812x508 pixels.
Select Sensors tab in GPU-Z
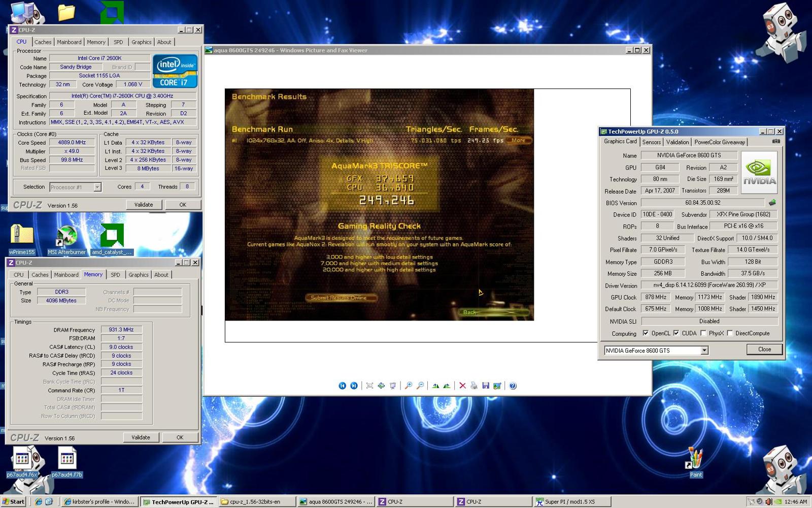(651, 142)
